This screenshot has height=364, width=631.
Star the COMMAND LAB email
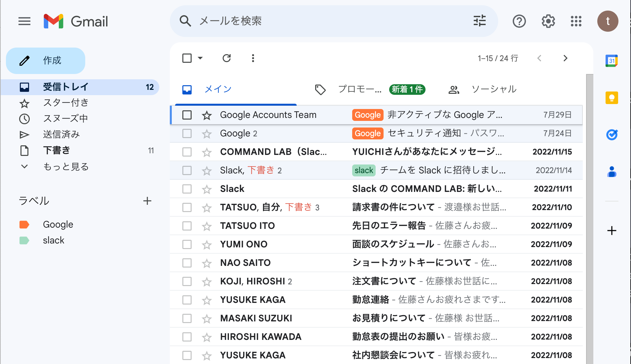coord(207,152)
